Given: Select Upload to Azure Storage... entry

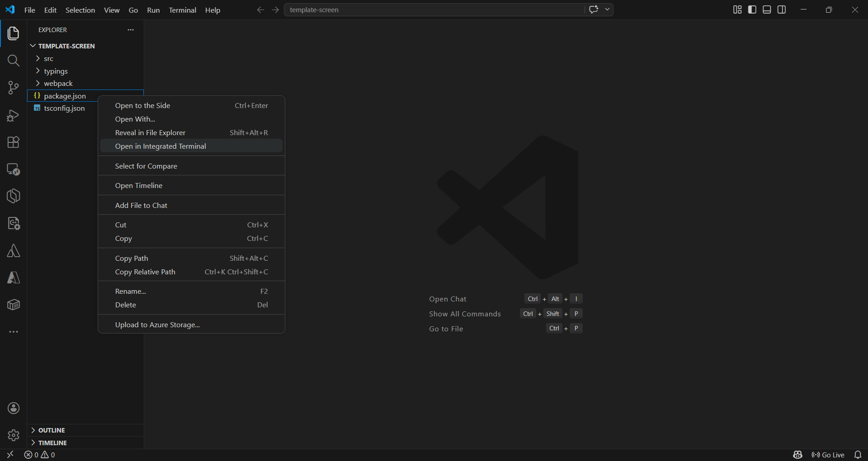Looking at the screenshot, I should tap(191, 325).
